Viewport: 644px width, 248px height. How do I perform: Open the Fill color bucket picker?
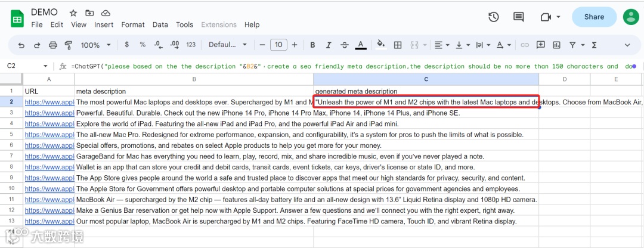tap(381, 45)
